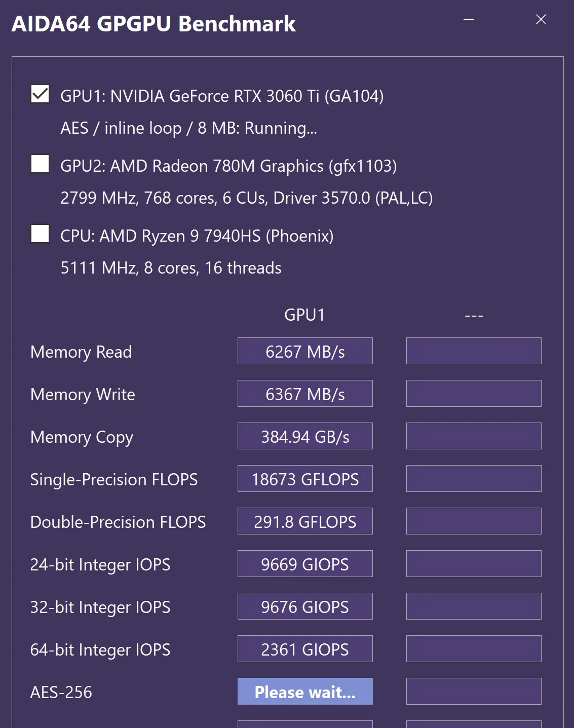Screen dimensions: 574x728
Task: Click empty second-column Memory Read box
Action: point(474,351)
